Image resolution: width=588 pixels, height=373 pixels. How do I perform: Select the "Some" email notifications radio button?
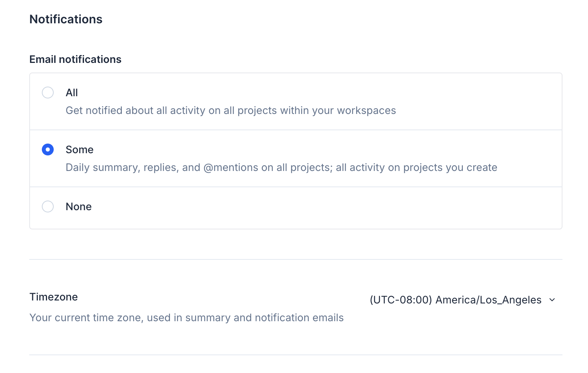pyautogui.click(x=48, y=149)
